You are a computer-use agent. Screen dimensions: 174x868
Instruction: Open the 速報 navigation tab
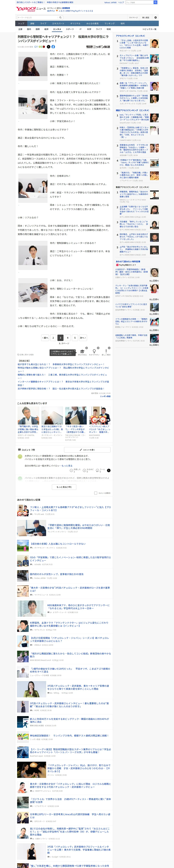pos(32,24)
